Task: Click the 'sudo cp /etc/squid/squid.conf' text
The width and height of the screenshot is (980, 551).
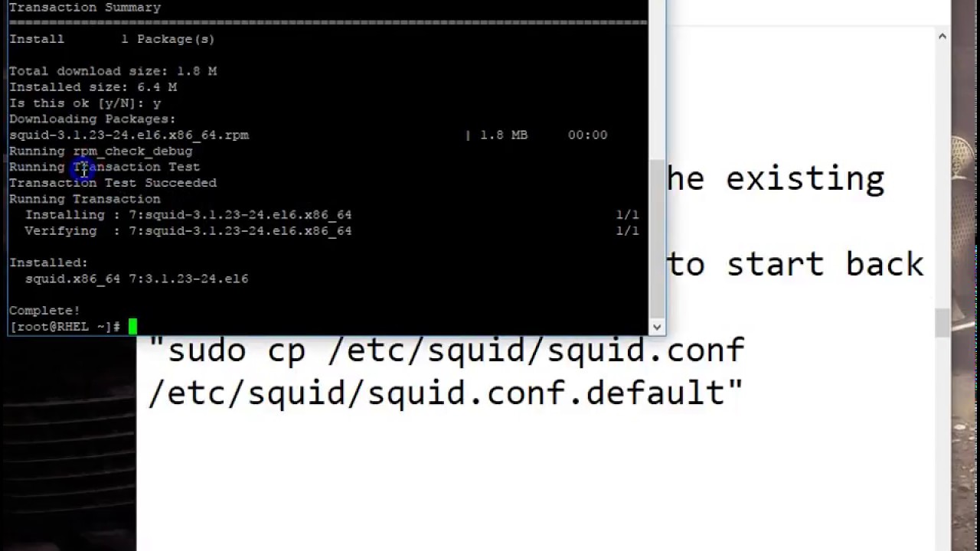Action: pyautogui.click(x=446, y=350)
